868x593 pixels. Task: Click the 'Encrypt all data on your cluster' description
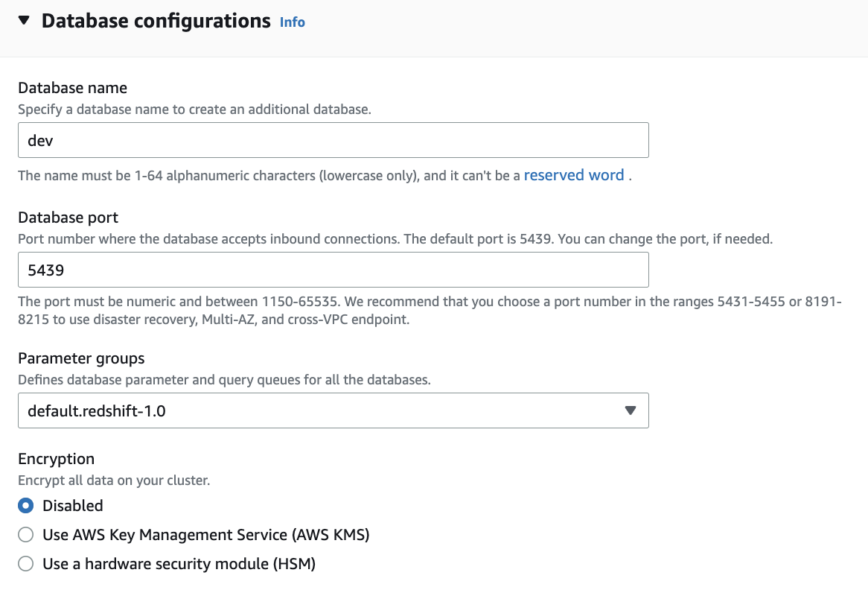(x=114, y=481)
